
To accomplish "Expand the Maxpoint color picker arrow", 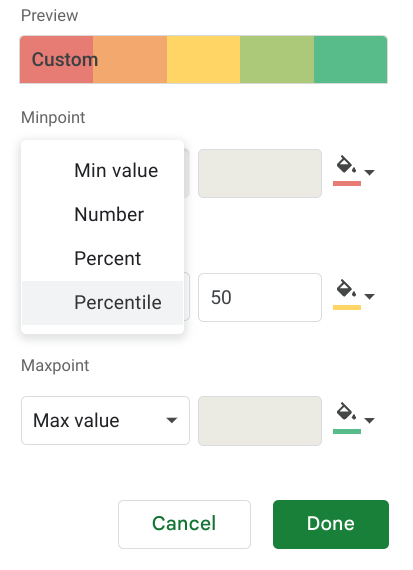I will [369, 420].
